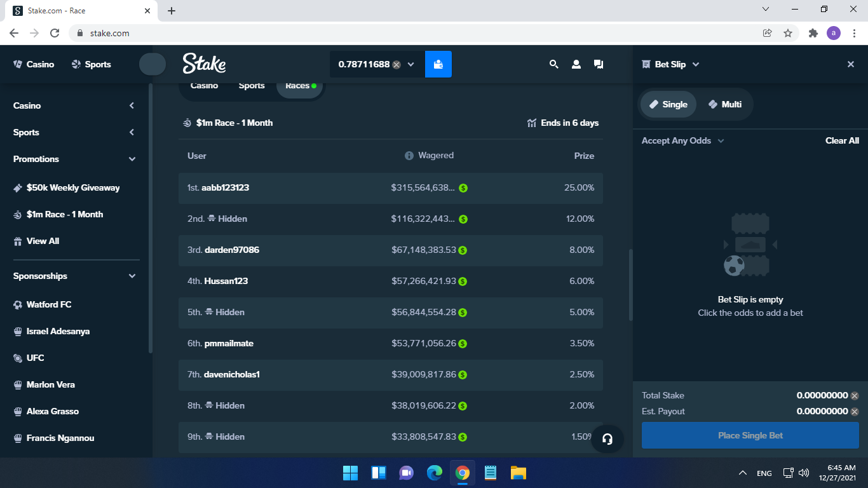Click sidebar scrollbar thumb
This screenshot has width=868, height=488.
point(150,217)
